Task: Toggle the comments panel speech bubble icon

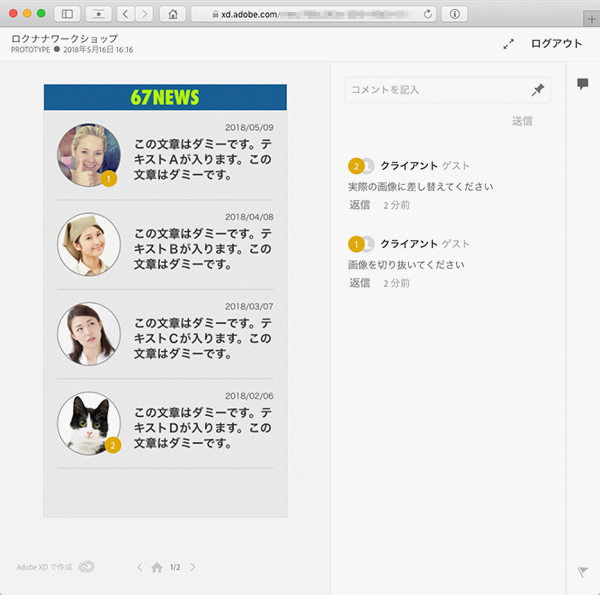Action: pos(583,85)
